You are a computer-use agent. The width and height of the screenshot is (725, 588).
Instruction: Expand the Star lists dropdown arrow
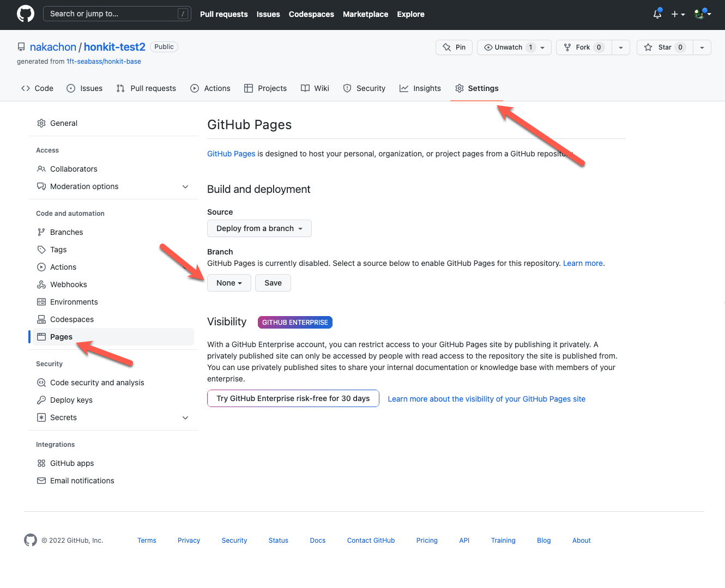(702, 47)
